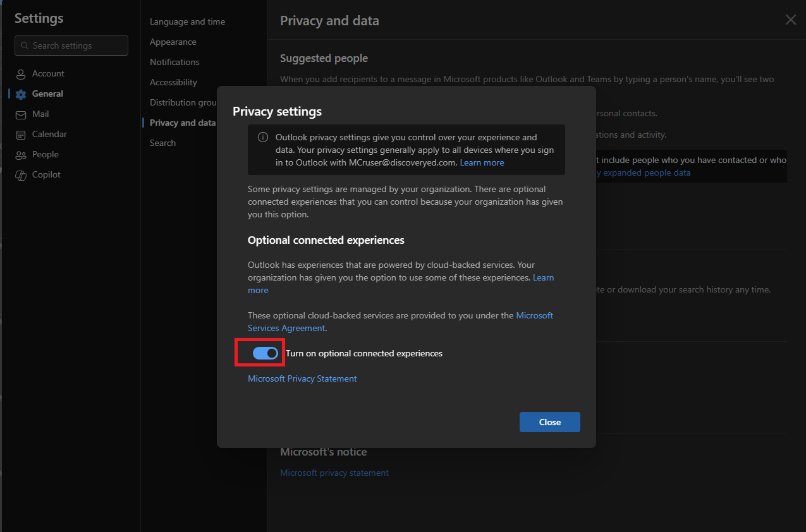This screenshot has height=532, width=806.
Task: Click the Copilot icon in sidebar
Action: [x=21, y=175]
